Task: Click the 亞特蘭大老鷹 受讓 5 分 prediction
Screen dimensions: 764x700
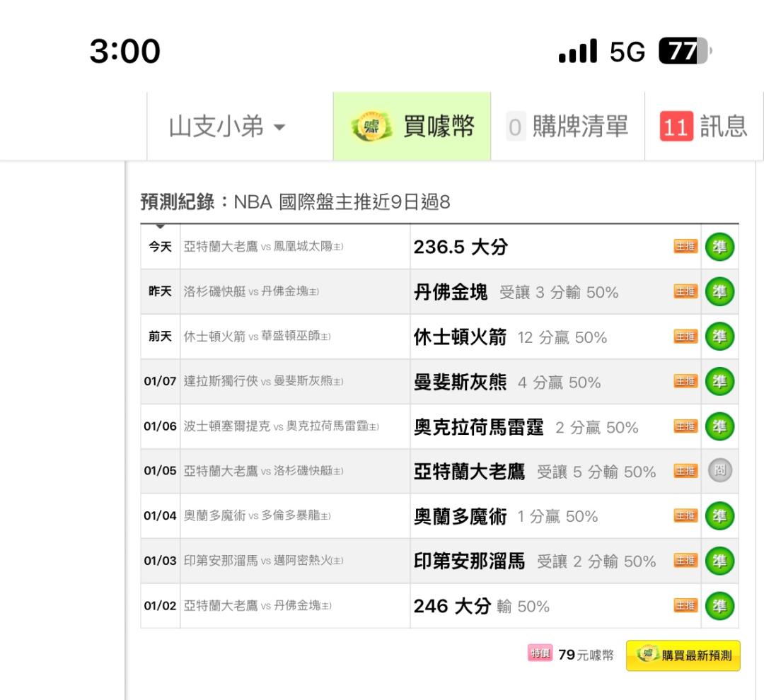Action: coord(535,472)
